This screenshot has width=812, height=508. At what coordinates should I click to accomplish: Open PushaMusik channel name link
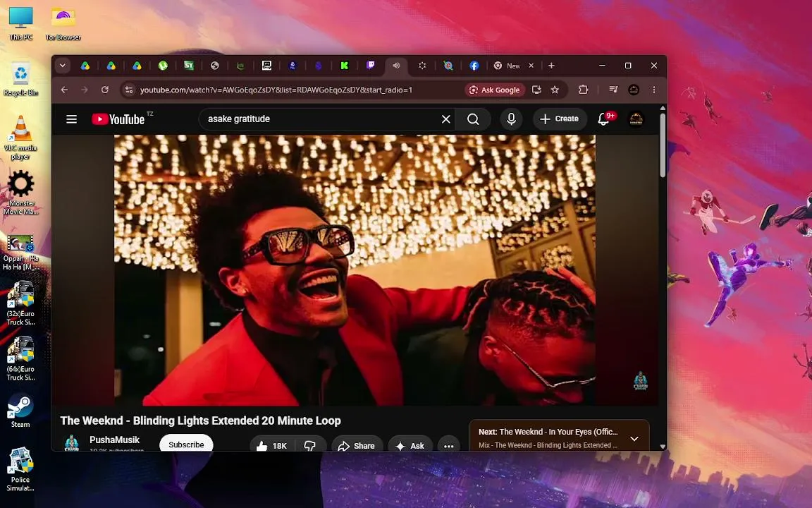pyautogui.click(x=114, y=440)
